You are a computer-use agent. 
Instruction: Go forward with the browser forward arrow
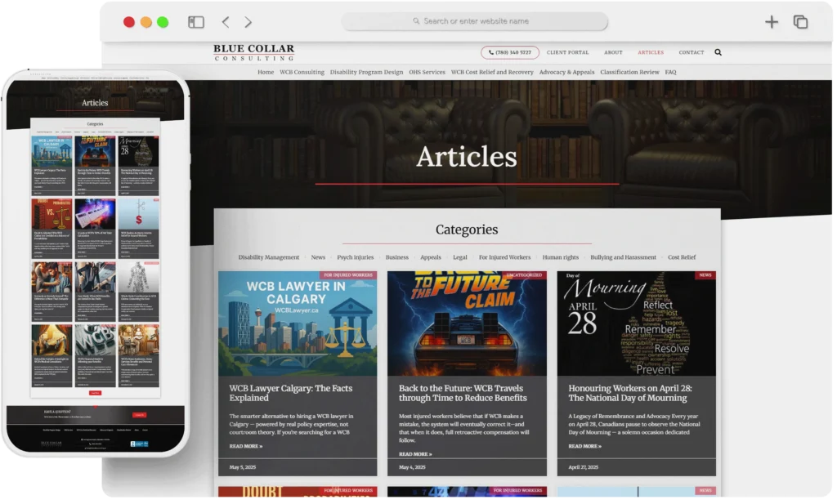248,22
